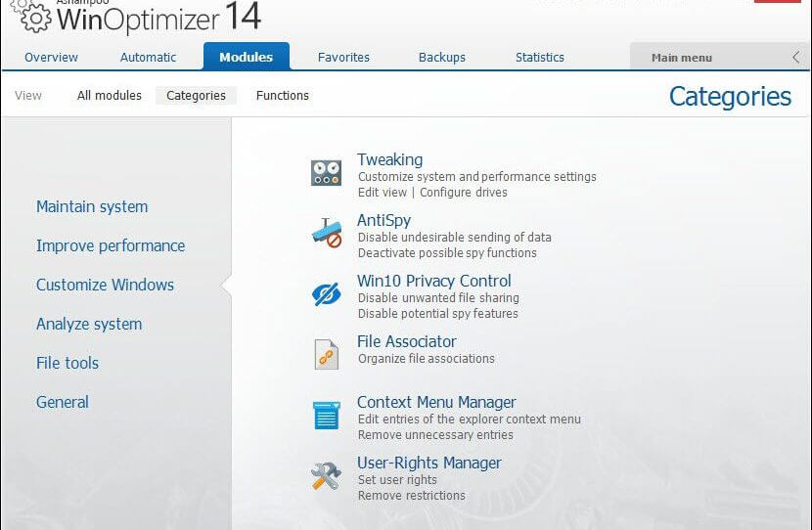Select the Modules tab
The height and width of the screenshot is (530, 812).
pyautogui.click(x=247, y=57)
